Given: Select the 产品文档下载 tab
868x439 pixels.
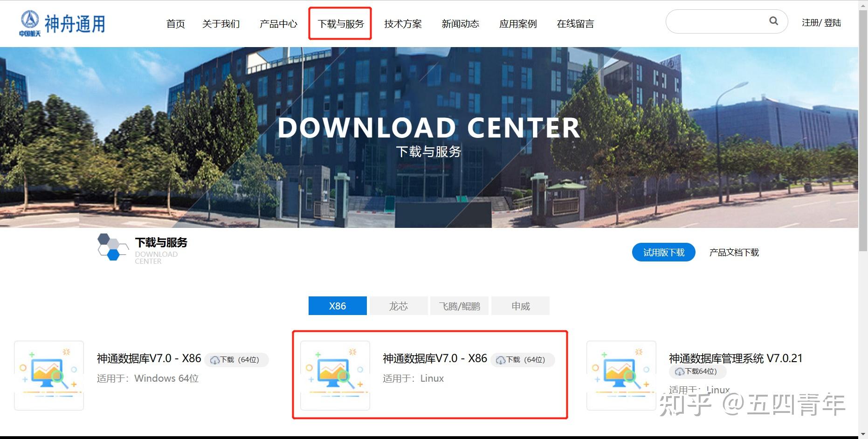Looking at the screenshot, I should tap(734, 252).
